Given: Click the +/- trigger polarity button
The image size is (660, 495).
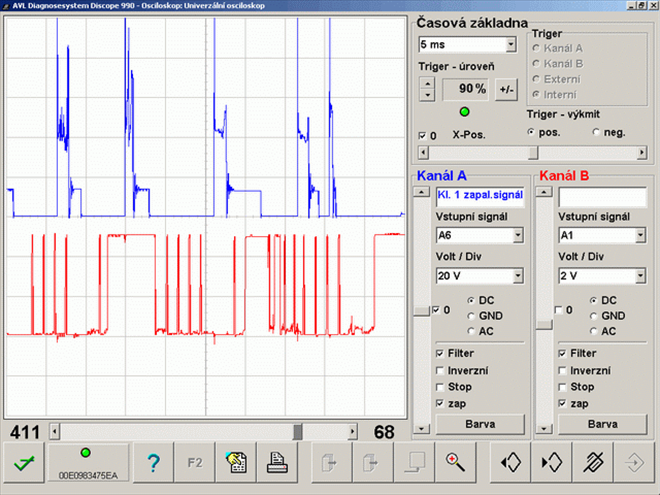Looking at the screenshot, I should pyautogui.click(x=506, y=89).
